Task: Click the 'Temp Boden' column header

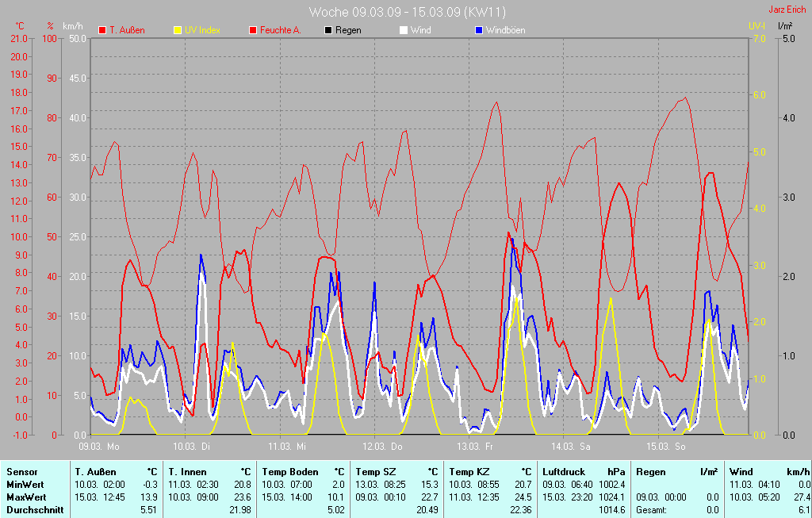Action: [290, 472]
